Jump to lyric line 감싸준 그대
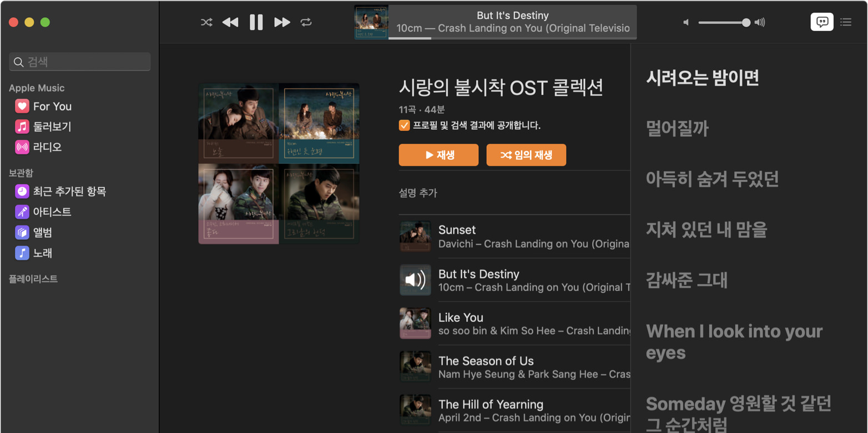Image resolution: width=868 pixels, height=433 pixels. point(687,280)
